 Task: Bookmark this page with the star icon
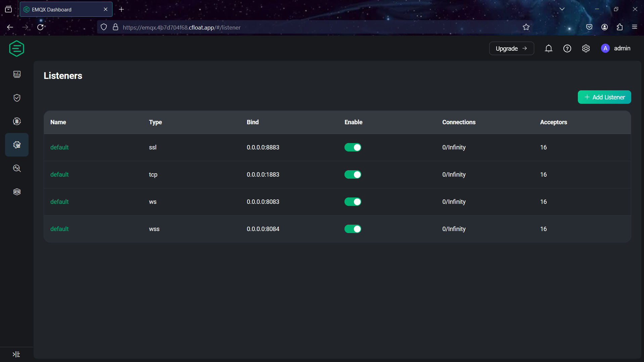coord(526,27)
